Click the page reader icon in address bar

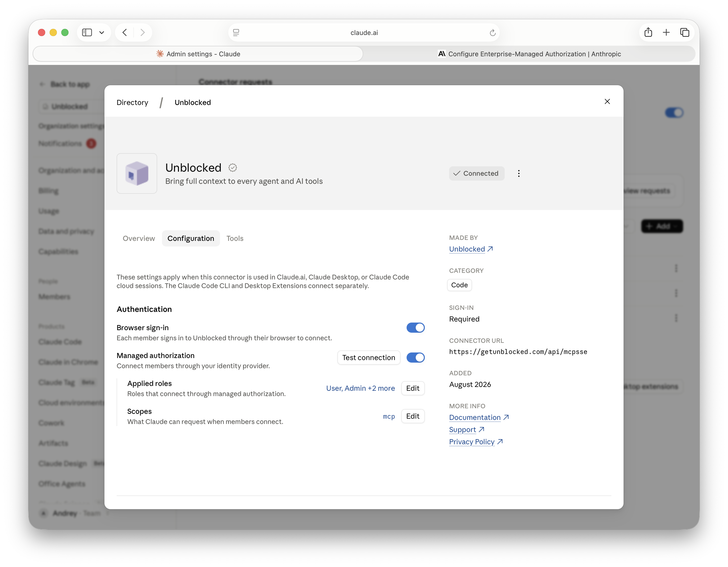(236, 32)
